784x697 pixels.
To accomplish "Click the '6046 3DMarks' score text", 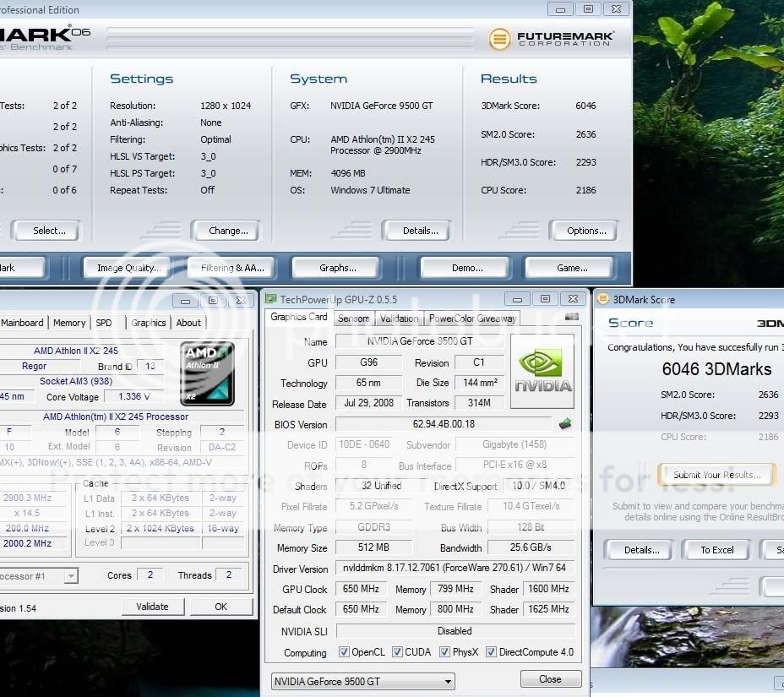I will click(717, 369).
